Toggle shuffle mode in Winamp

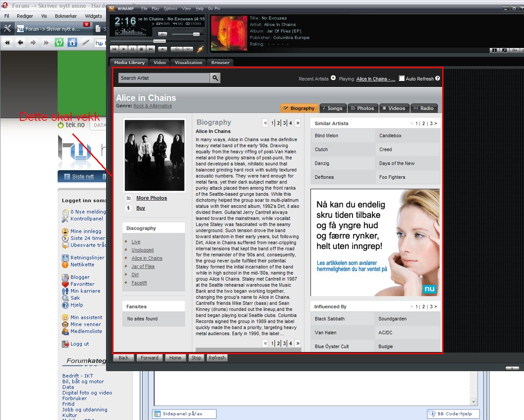[176, 49]
